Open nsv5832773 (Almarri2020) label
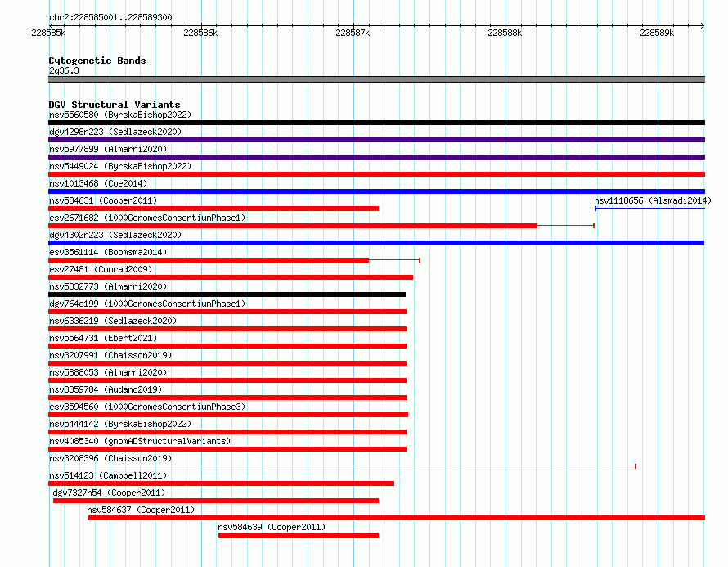 (x=108, y=286)
